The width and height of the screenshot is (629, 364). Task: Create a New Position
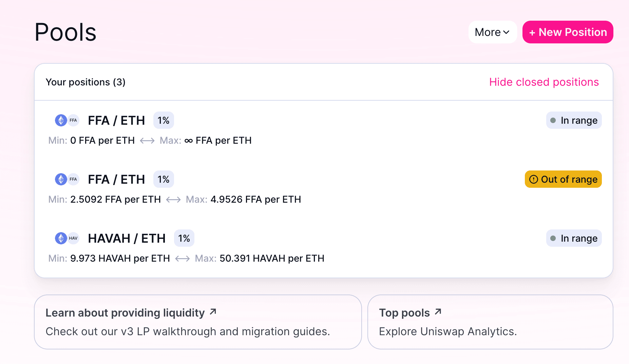tap(568, 32)
